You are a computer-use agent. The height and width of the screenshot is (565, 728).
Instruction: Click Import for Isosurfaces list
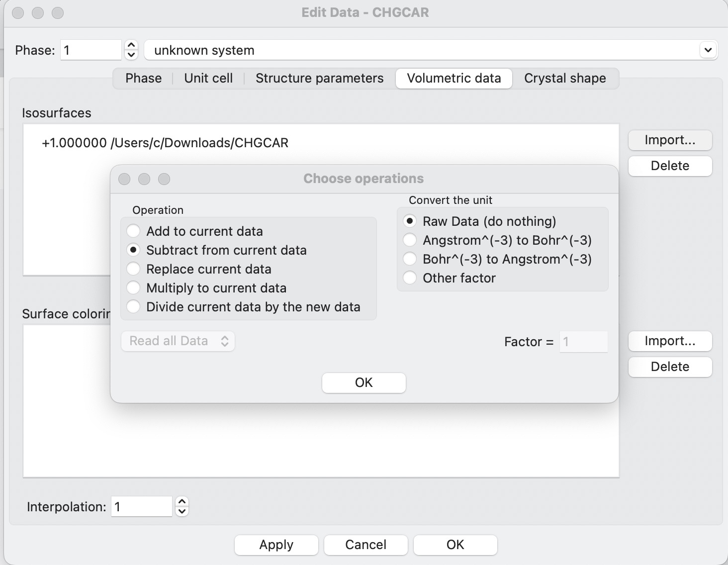(670, 140)
